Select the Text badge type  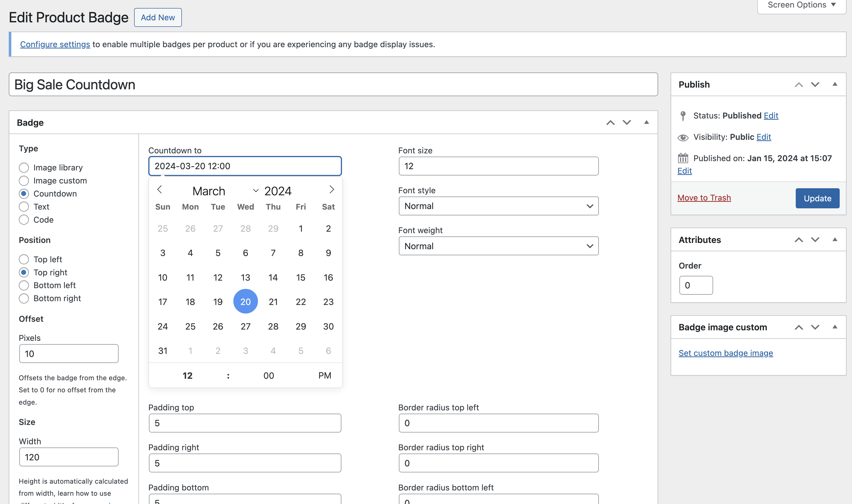[x=24, y=207]
